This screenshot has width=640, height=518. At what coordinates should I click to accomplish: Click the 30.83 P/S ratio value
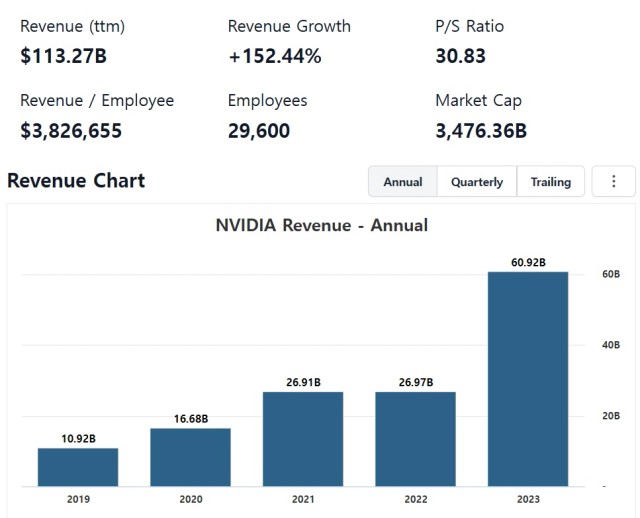pyautogui.click(x=460, y=56)
